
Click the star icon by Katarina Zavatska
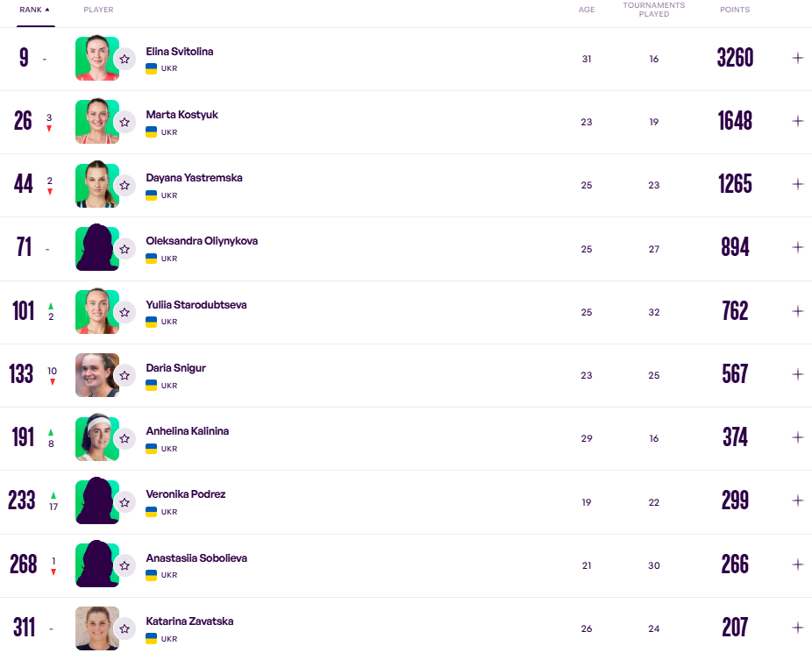pyautogui.click(x=125, y=628)
